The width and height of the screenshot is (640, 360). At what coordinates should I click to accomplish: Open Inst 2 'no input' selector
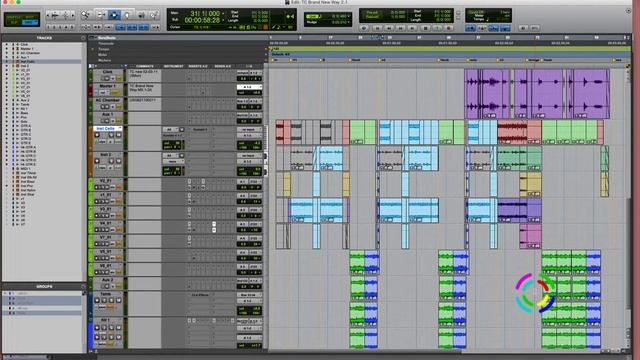(249, 156)
